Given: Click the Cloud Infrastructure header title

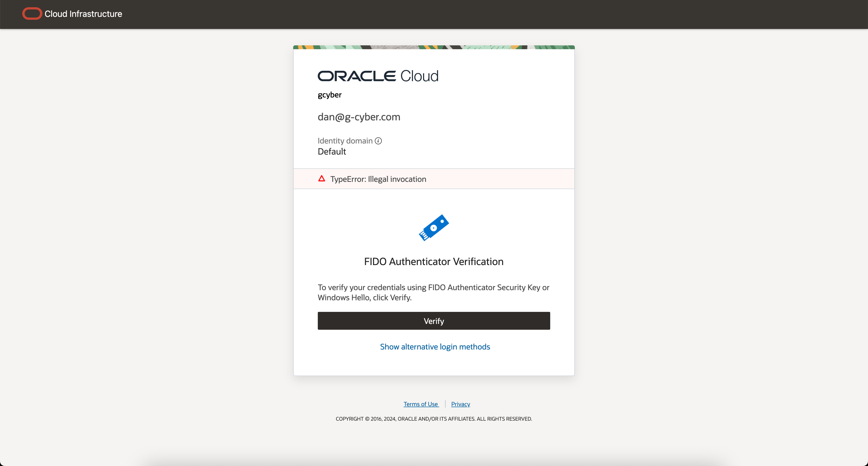Looking at the screenshot, I should (83, 14).
